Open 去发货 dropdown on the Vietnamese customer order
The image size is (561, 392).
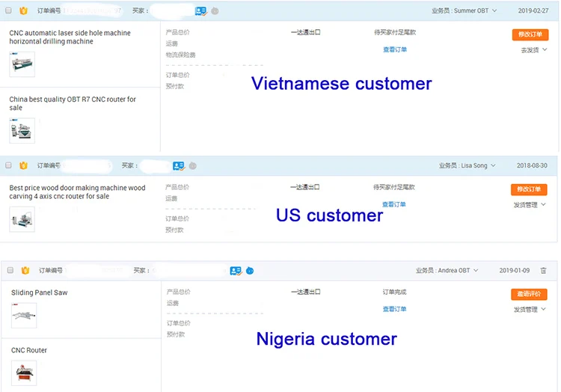534,50
